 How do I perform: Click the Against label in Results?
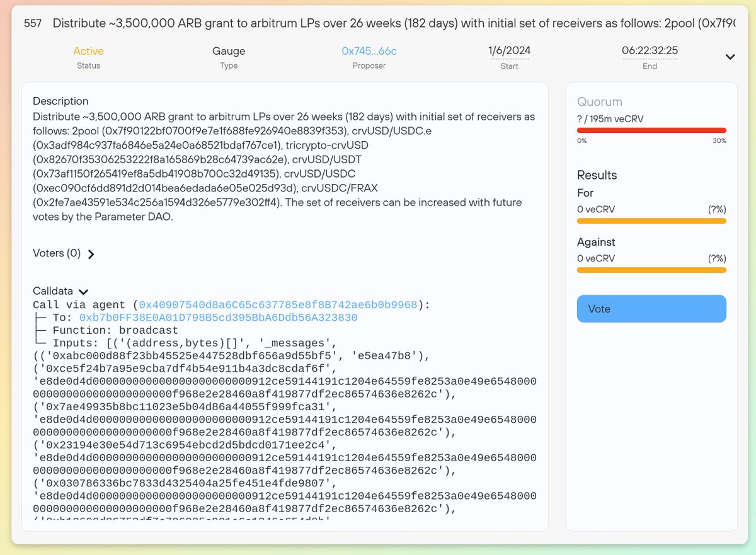596,242
